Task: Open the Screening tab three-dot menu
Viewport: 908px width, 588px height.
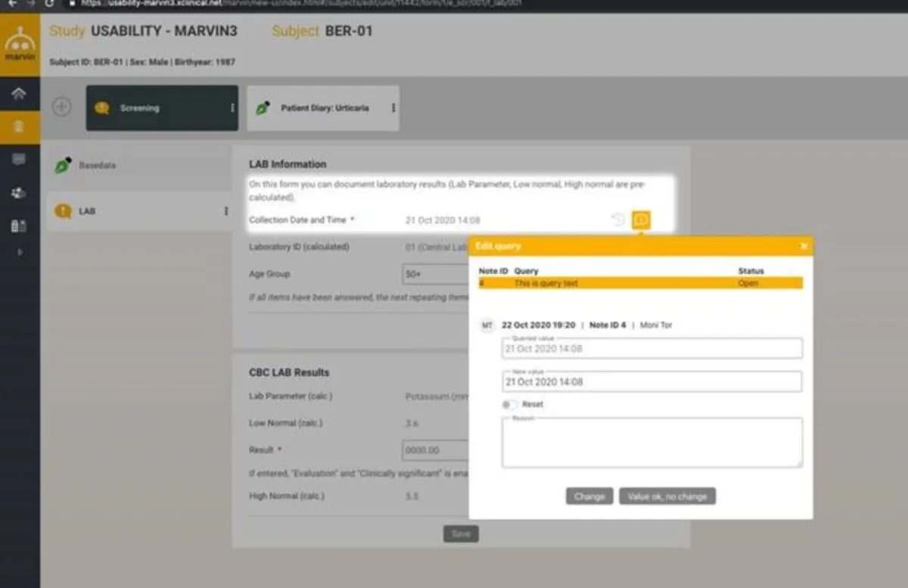Action: (232, 108)
